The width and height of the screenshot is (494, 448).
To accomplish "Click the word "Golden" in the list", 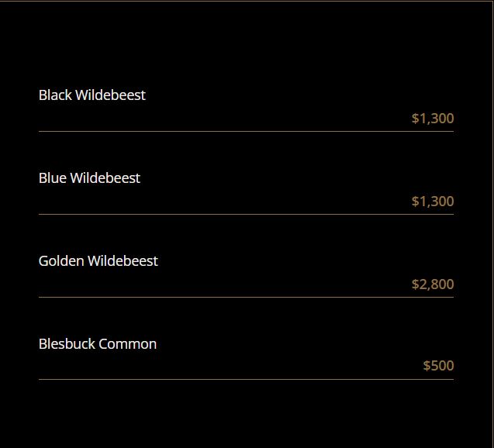I will (x=61, y=261).
